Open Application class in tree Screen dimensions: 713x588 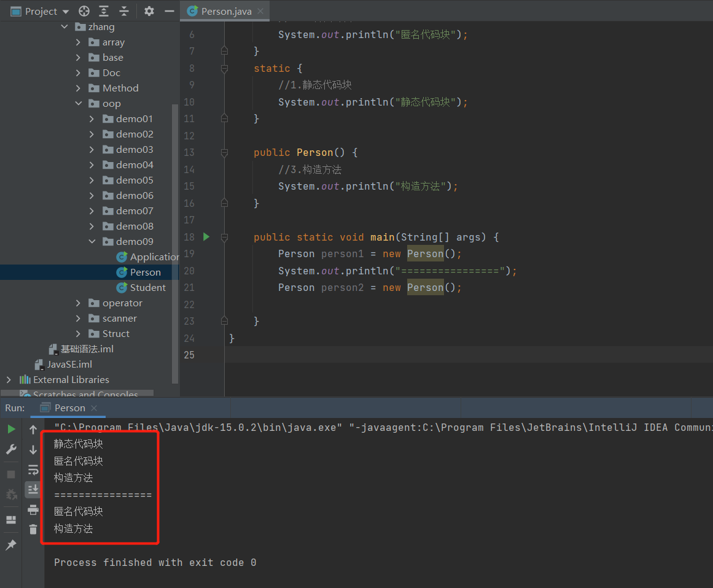point(148,257)
